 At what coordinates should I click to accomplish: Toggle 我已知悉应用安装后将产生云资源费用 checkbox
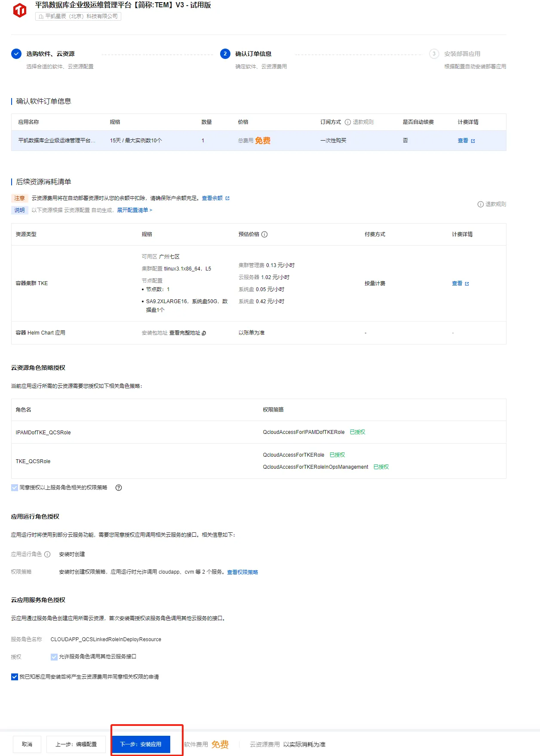pyautogui.click(x=15, y=677)
